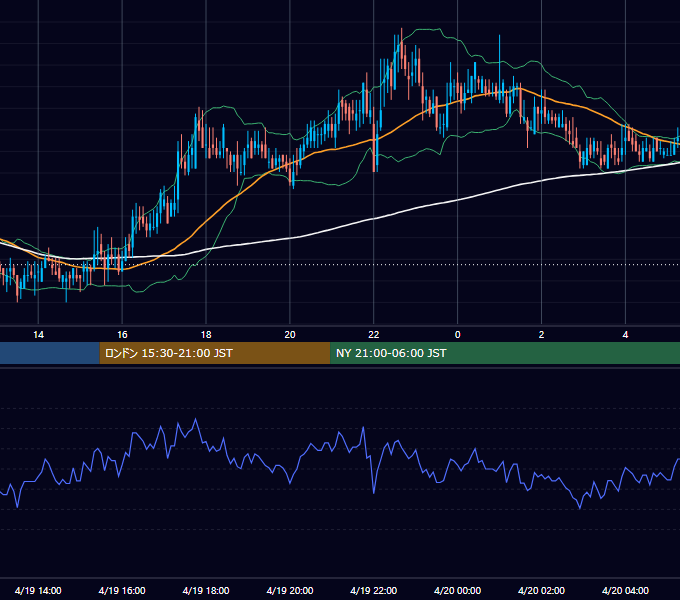Image resolution: width=680 pixels, height=600 pixels.
Task: Click the 22 hour axis label
Action: 373,335
